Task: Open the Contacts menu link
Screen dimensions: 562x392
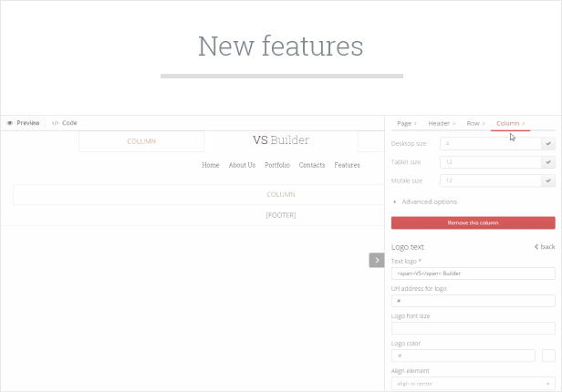Action: click(x=312, y=165)
